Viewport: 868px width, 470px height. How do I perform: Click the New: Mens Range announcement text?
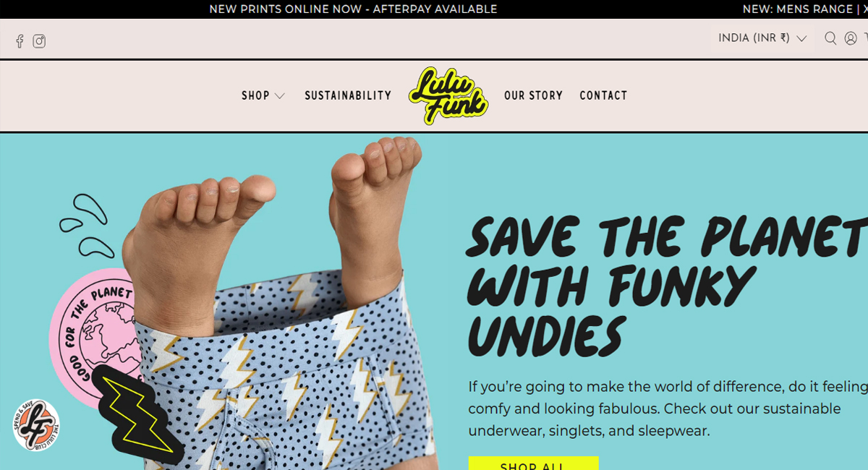(x=798, y=9)
